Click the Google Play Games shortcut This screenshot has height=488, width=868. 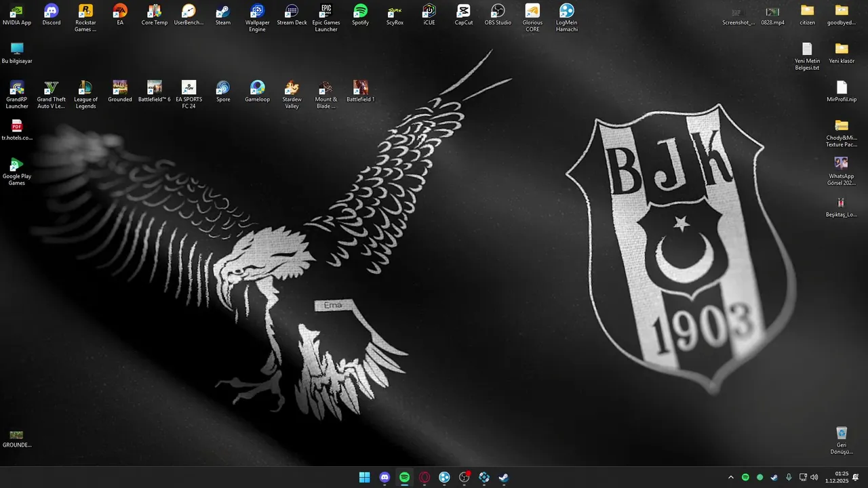[17, 171]
